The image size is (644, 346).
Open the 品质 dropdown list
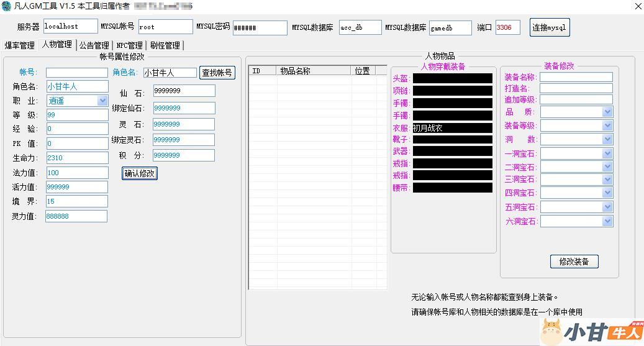tap(607, 112)
